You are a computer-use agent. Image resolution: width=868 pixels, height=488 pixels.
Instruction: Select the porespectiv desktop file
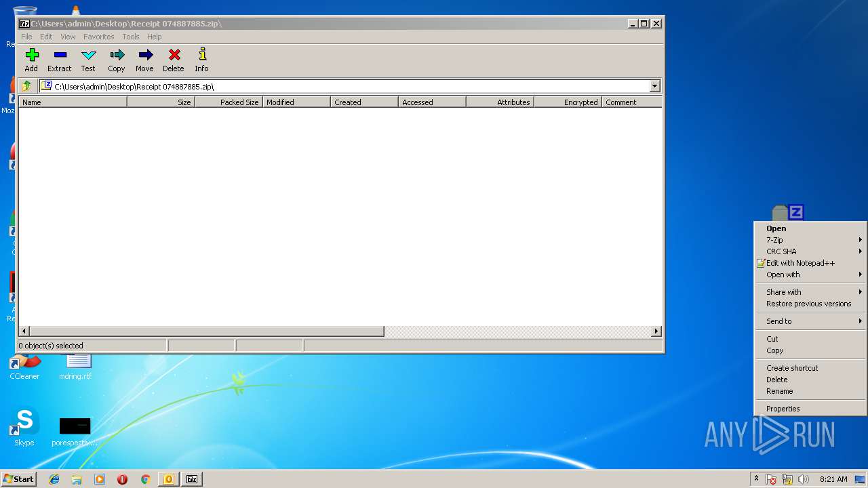(x=75, y=432)
